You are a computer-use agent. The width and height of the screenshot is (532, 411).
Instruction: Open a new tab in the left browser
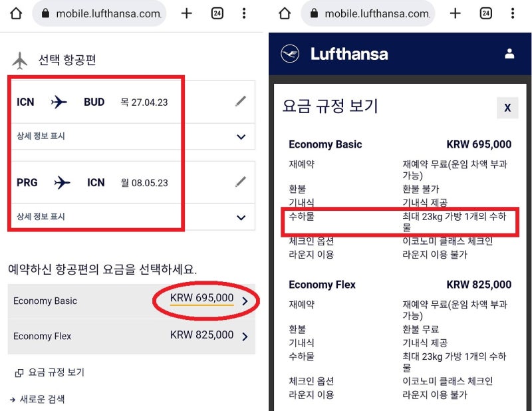click(x=187, y=13)
